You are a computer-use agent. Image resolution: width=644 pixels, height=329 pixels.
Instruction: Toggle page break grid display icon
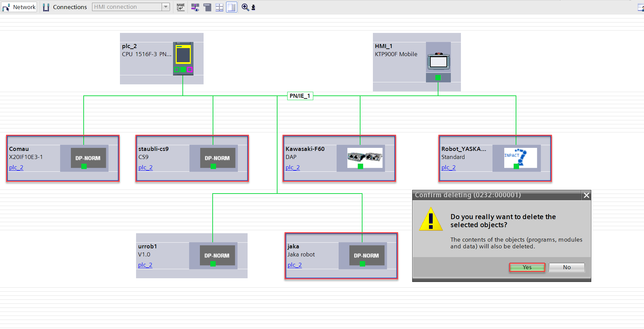219,7
